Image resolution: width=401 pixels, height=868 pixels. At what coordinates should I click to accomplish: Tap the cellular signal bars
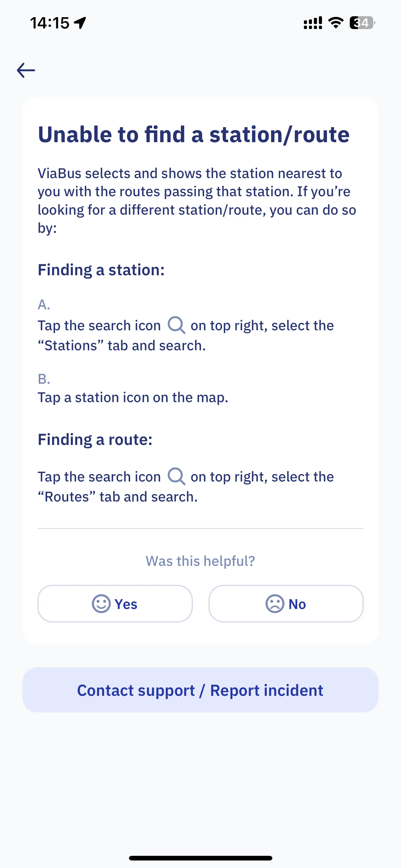(313, 22)
